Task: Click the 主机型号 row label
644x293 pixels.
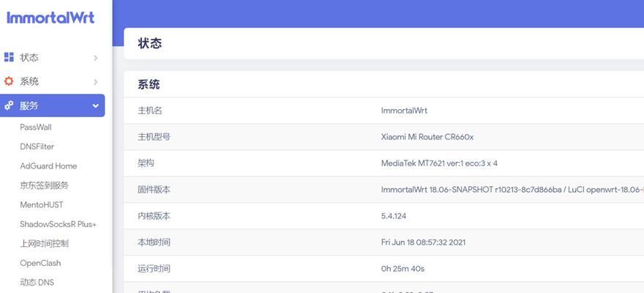Action: tap(154, 137)
